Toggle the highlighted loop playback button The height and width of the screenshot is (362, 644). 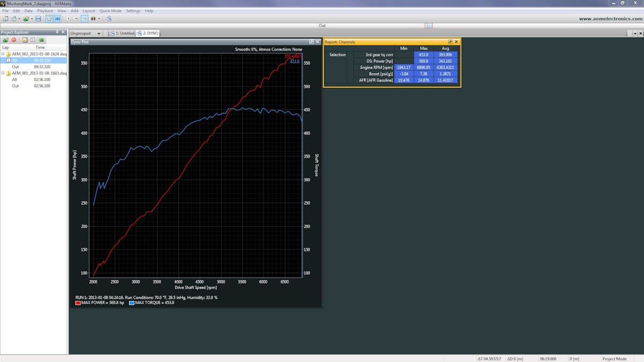(85, 18)
